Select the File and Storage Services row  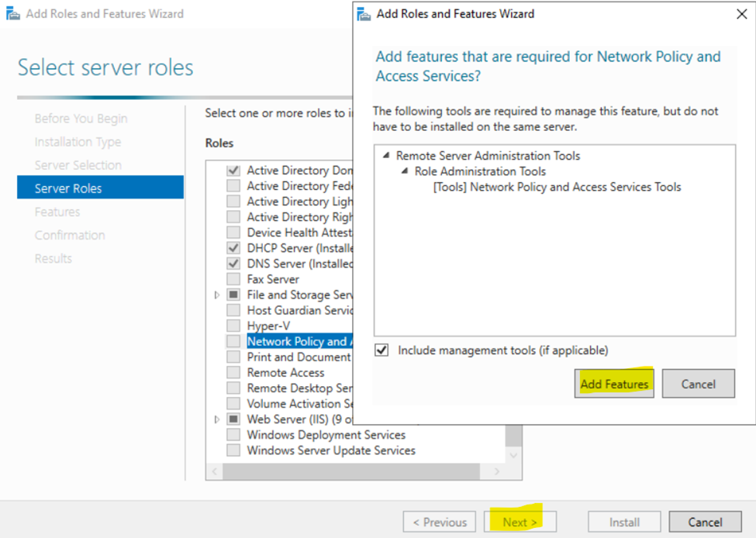coord(300,295)
